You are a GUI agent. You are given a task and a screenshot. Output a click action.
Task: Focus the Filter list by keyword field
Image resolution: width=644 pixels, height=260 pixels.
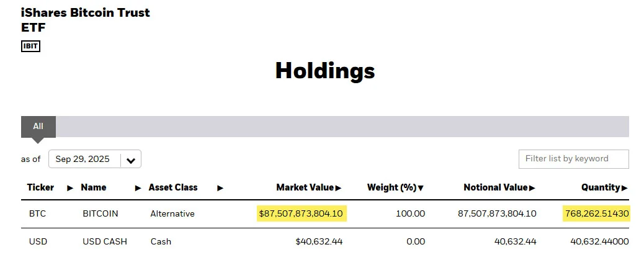coord(573,159)
